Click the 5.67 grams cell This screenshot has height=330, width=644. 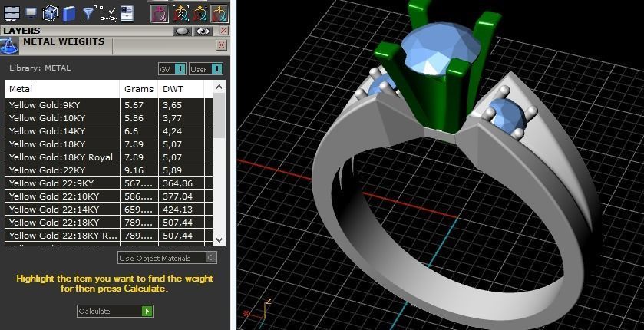(139, 105)
